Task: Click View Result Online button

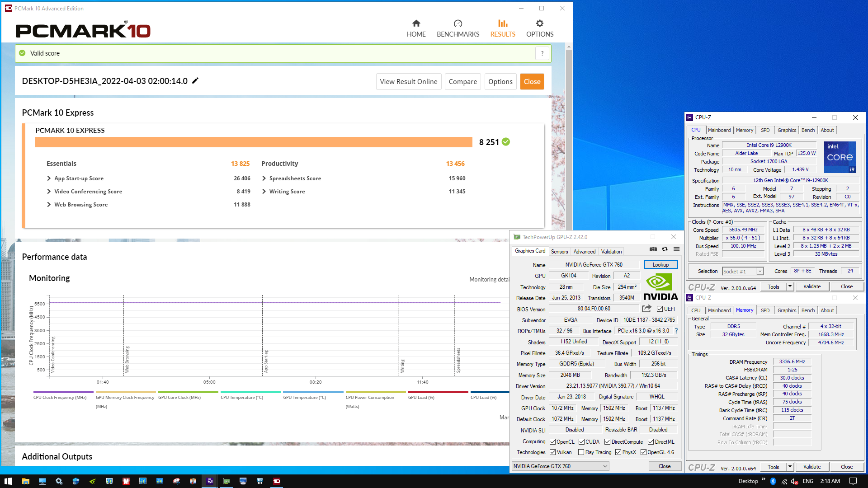Action: [x=409, y=82]
